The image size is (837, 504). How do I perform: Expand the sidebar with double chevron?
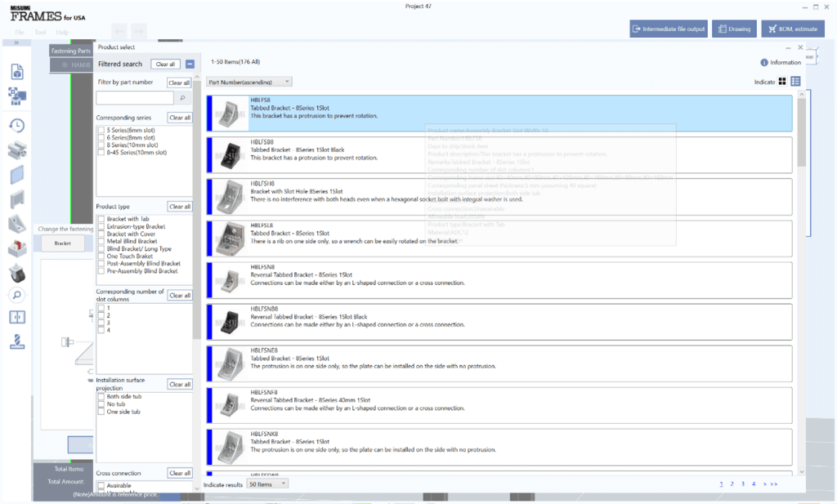coord(16,42)
